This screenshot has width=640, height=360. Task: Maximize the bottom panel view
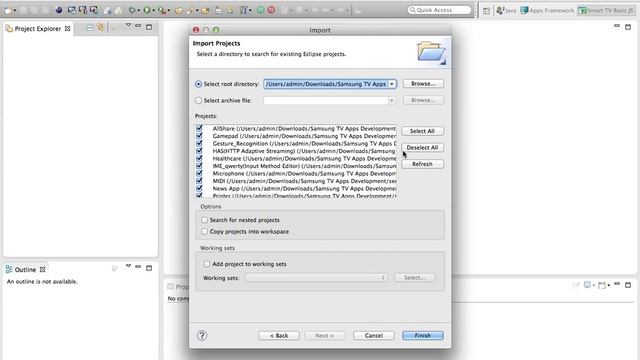628,285
